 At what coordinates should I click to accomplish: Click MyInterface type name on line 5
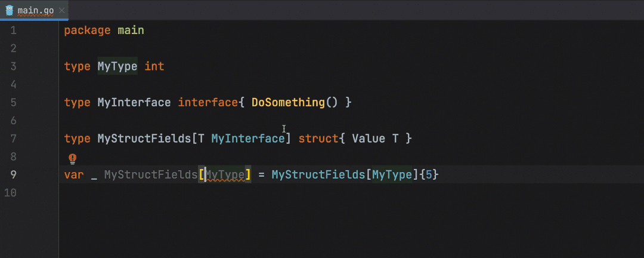pyautogui.click(x=134, y=103)
